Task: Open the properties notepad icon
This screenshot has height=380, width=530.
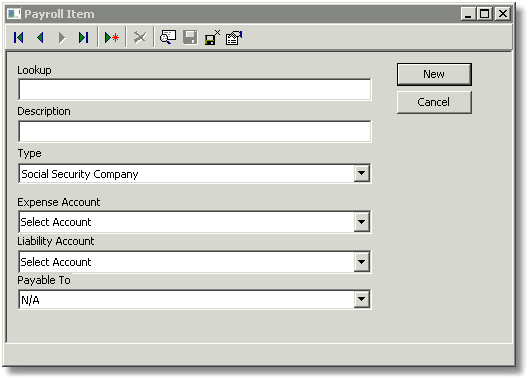Action: (234, 38)
